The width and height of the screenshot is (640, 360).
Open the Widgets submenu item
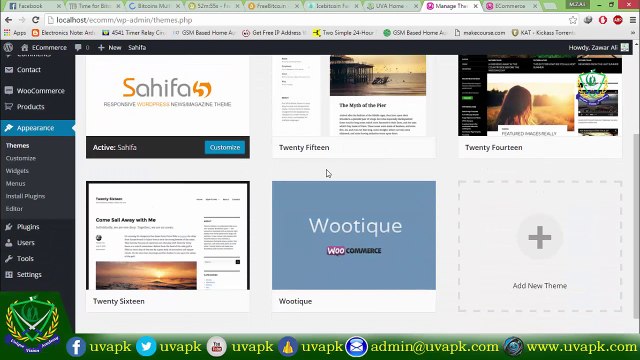(x=17, y=171)
